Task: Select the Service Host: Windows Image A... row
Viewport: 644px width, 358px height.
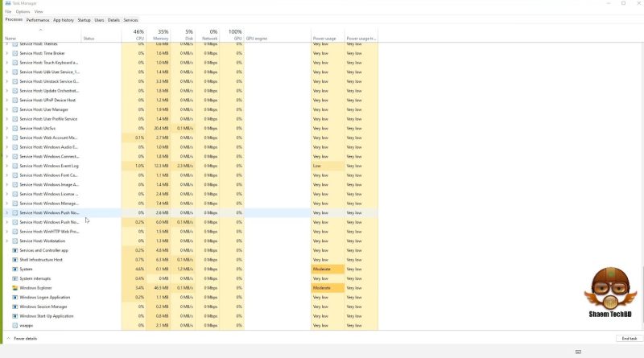Action: click(191, 185)
